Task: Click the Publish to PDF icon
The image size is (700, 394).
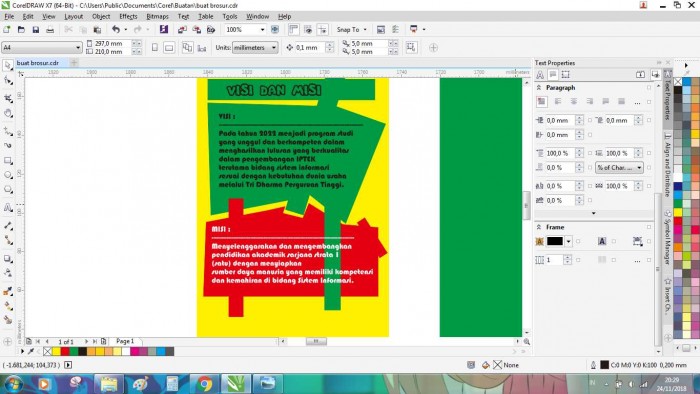Action: pyautogui.click(x=211, y=29)
